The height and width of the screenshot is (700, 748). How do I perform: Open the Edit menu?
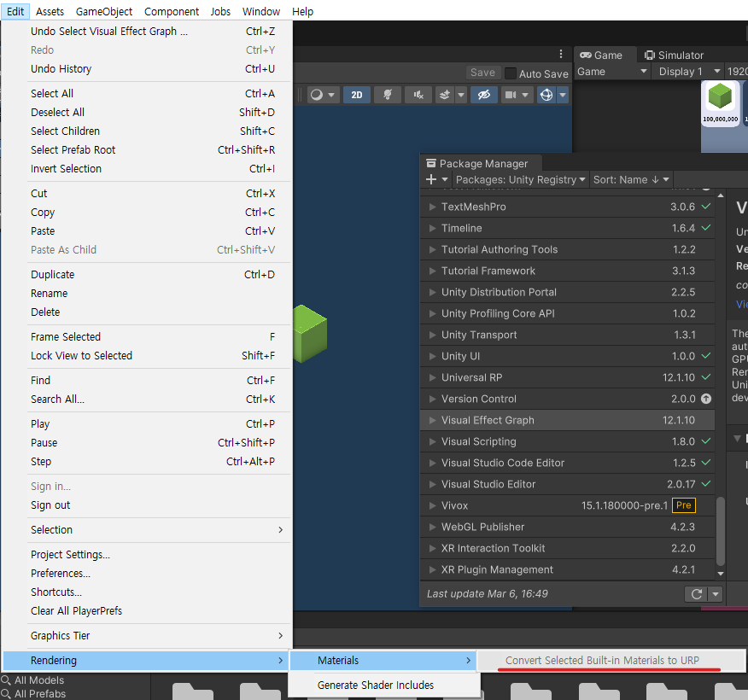point(15,11)
